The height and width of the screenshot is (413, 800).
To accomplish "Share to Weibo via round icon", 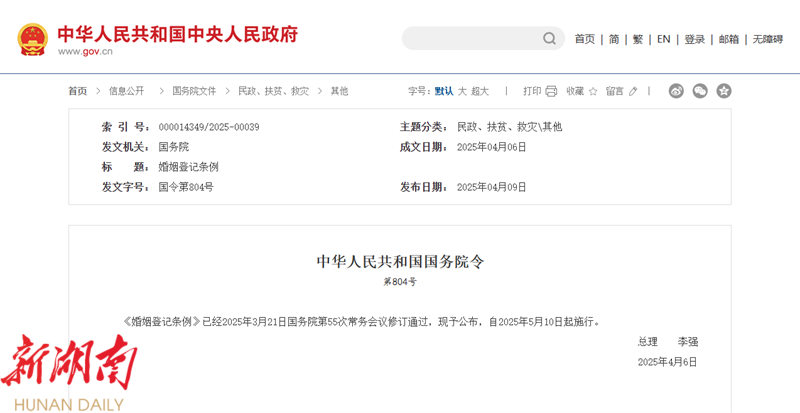I will tap(676, 91).
